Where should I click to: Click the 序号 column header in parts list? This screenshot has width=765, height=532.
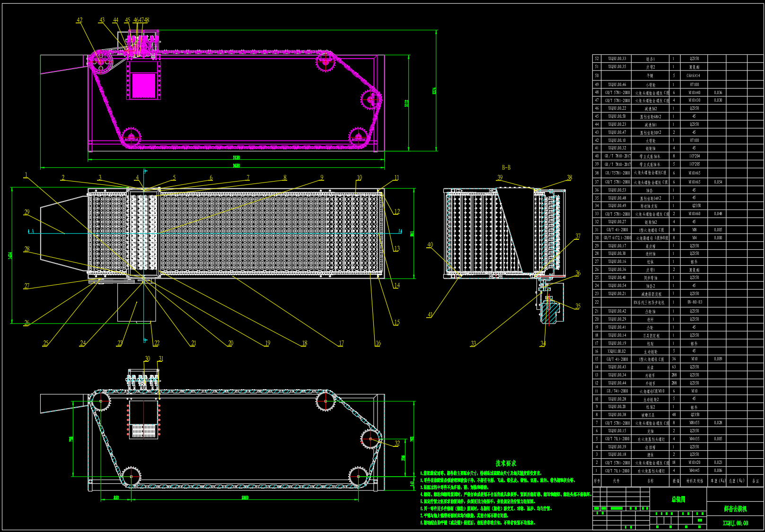click(597, 481)
